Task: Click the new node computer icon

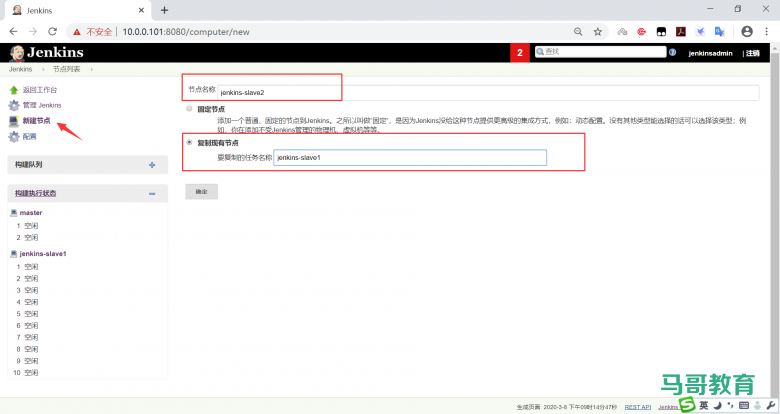Action: [x=14, y=121]
